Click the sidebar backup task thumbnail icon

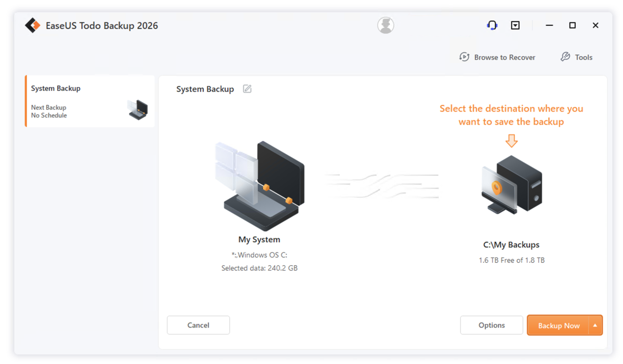[x=138, y=110]
